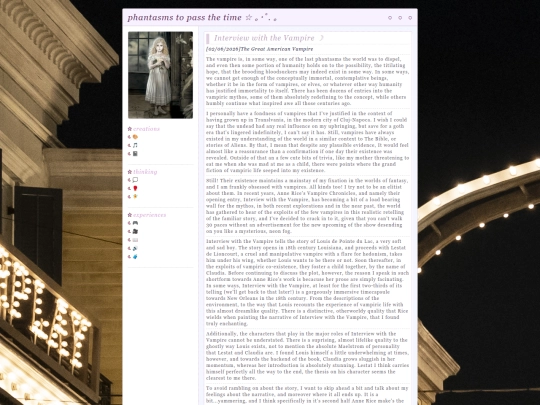Click the paragraph beginning 'I personally have a fondness'

308,142
